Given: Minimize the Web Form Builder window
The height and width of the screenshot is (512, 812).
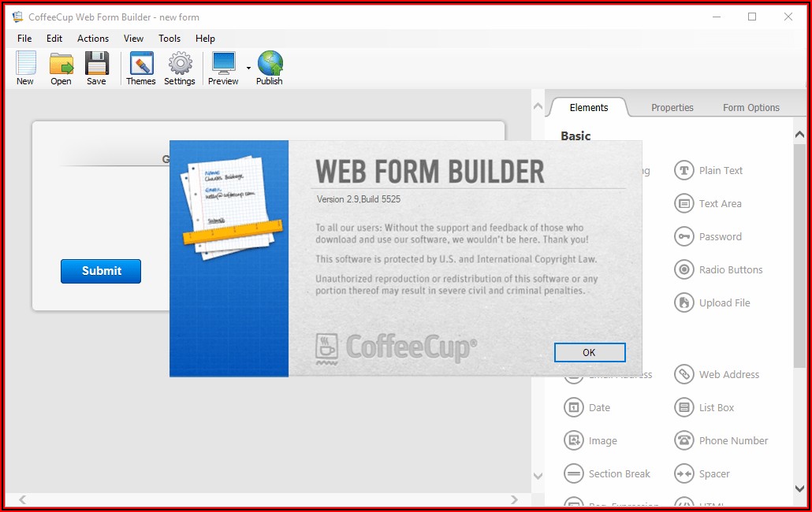Looking at the screenshot, I should tap(717, 17).
